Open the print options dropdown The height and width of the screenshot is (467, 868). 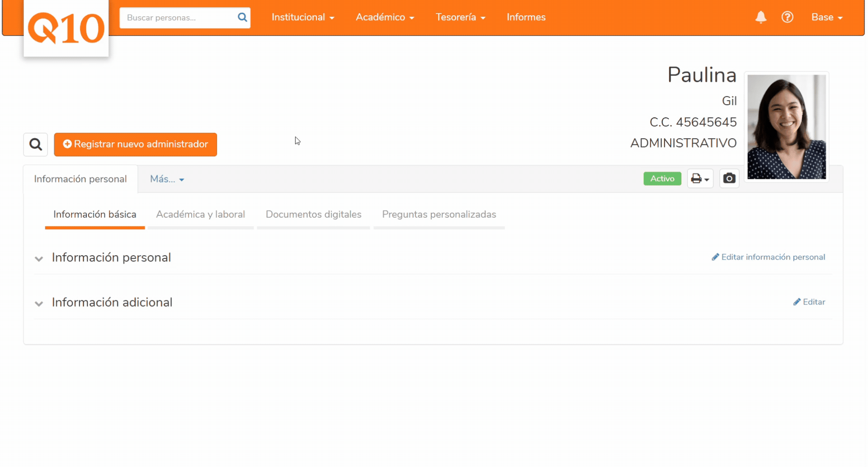click(x=700, y=179)
